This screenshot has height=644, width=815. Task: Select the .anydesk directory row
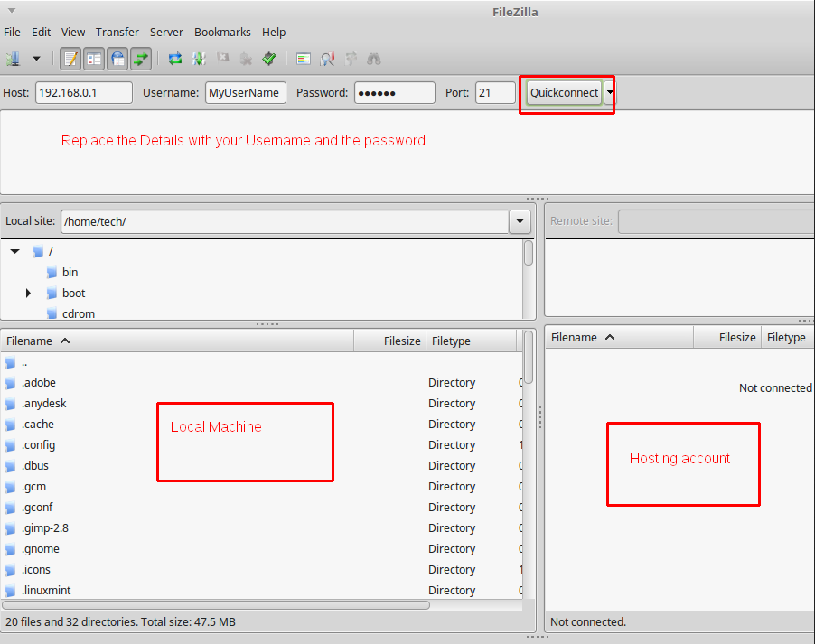pos(261,404)
